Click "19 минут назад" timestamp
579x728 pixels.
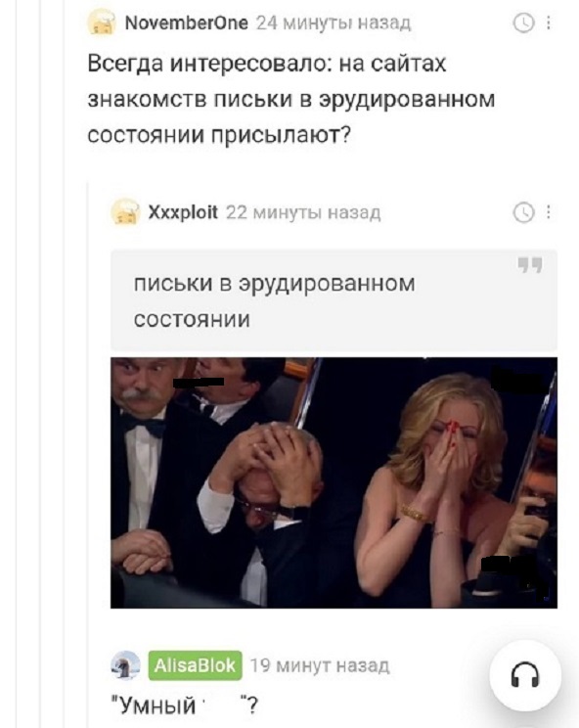(320, 665)
